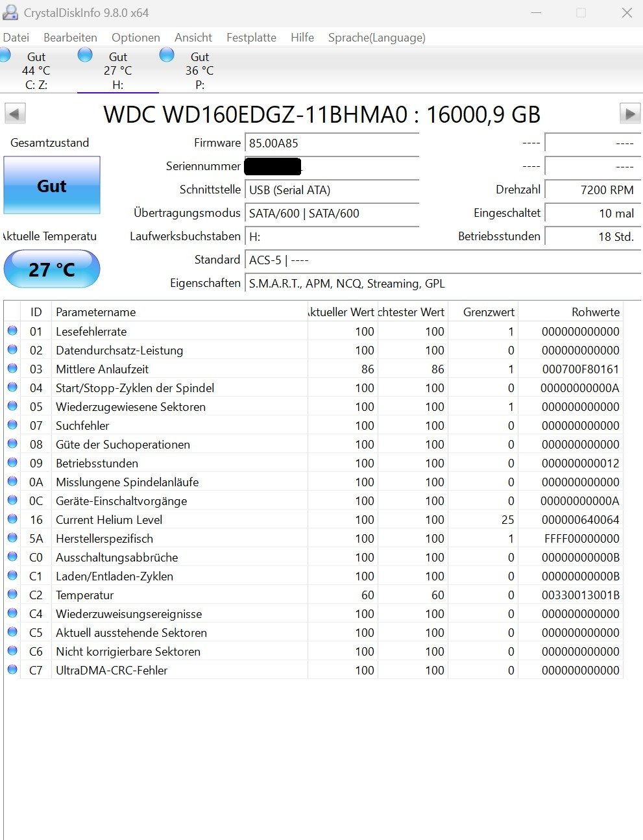The image size is (643, 840).
Task: Click the Grenzwert column header
Action: (483, 312)
